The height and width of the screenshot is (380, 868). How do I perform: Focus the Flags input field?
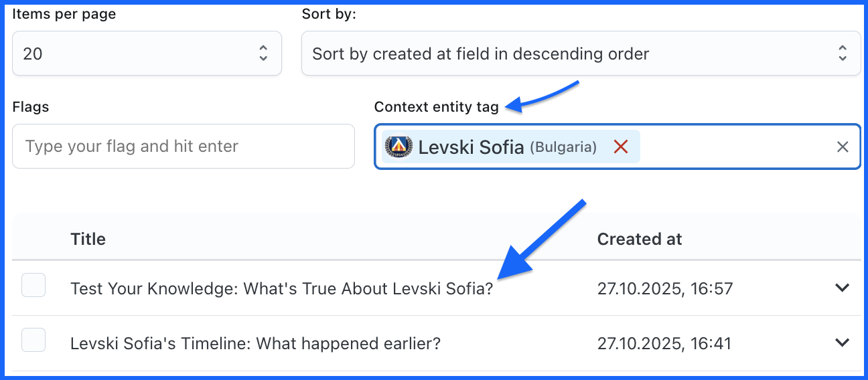coord(183,147)
